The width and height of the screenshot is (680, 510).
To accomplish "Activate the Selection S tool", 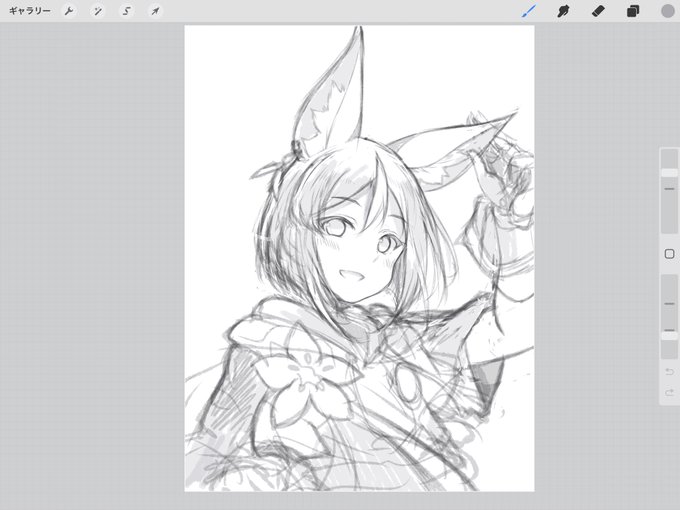I will click(x=126, y=11).
